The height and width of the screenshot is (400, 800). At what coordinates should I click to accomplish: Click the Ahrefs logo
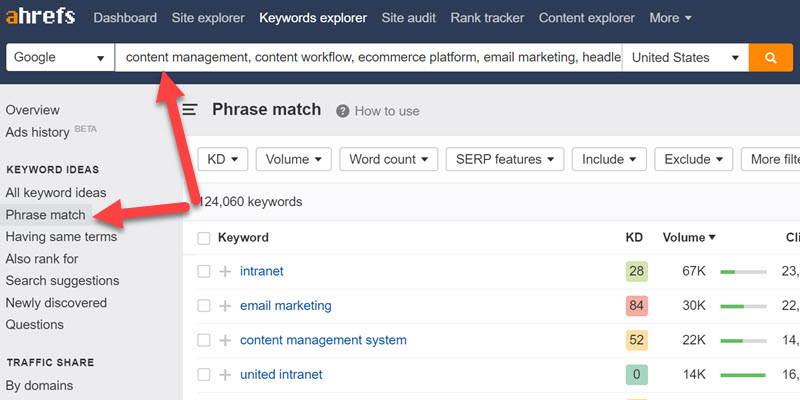[x=39, y=18]
